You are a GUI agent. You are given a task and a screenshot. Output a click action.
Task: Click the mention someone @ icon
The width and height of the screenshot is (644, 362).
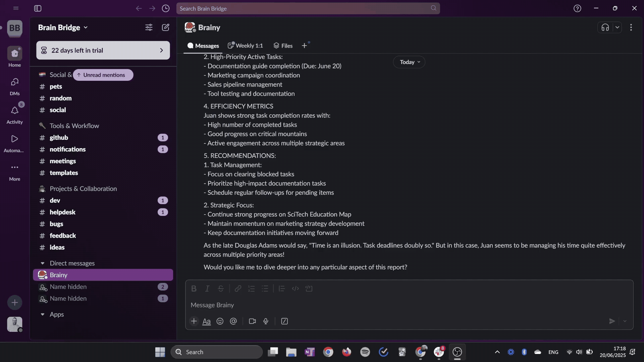[x=233, y=321]
